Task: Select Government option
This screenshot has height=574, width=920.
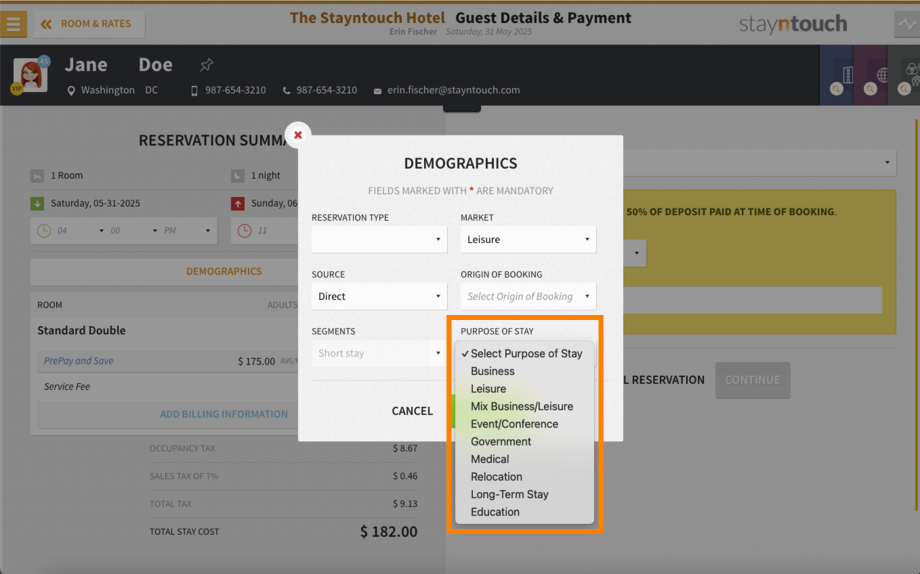Action: point(525,441)
